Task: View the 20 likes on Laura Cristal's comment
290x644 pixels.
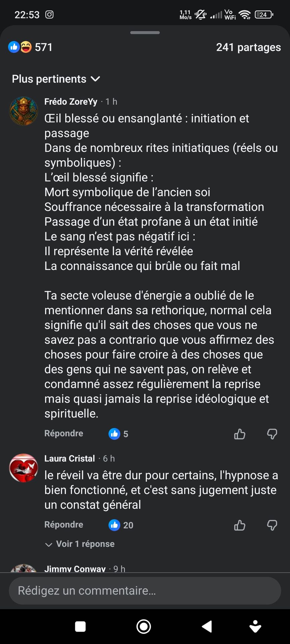Action: click(121, 525)
